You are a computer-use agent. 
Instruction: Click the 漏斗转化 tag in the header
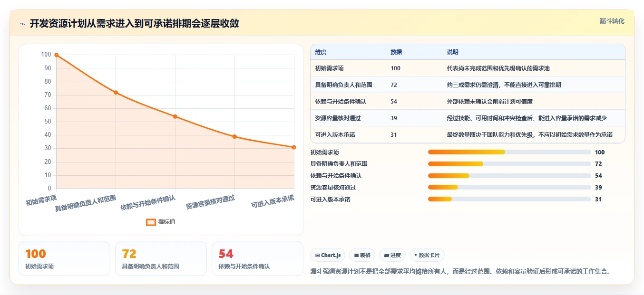[612, 21]
